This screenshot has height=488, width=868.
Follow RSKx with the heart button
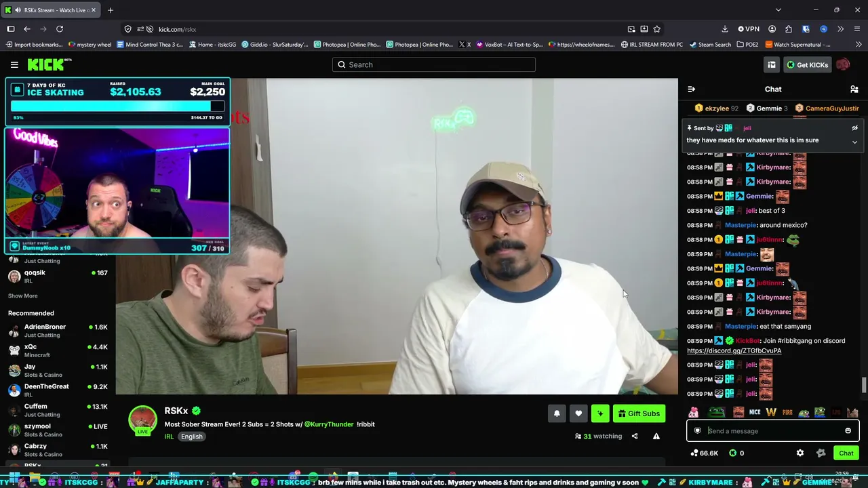coord(578,413)
